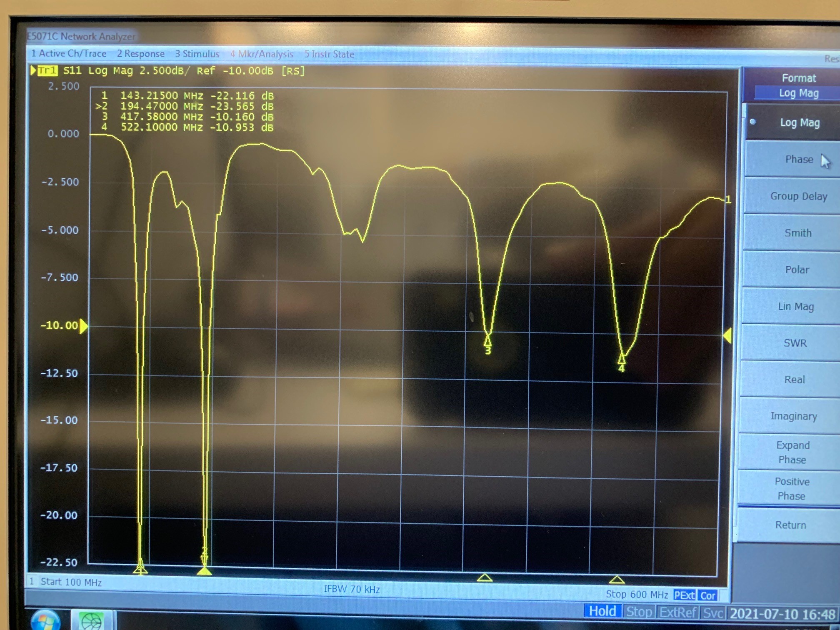Screen dimensions: 840x630
Task: Open the 4 Mkr/Analysis menu
Action: coord(262,54)
